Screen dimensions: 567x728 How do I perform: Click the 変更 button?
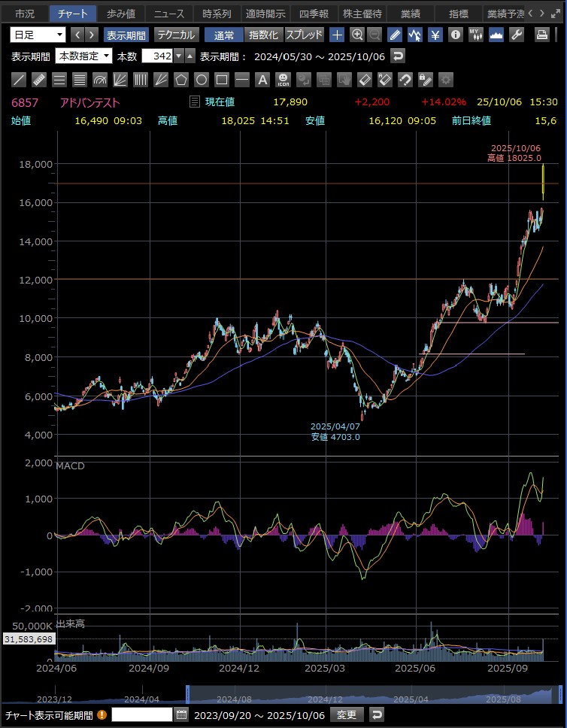(x=347, y=714)
